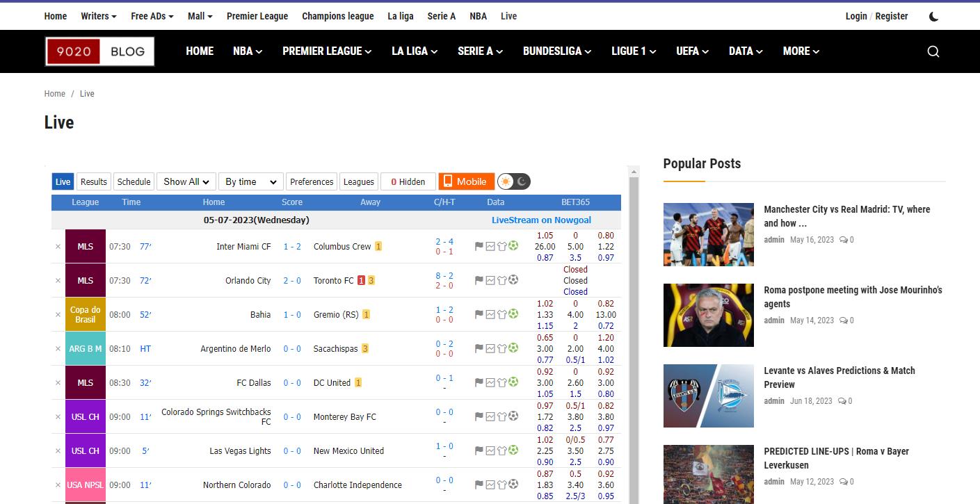Image resolution: width=980 pixels, height=504 pixels.
Task: Hide the Colorado Springs Switchbacks match row
Action: tap(58, 417)
